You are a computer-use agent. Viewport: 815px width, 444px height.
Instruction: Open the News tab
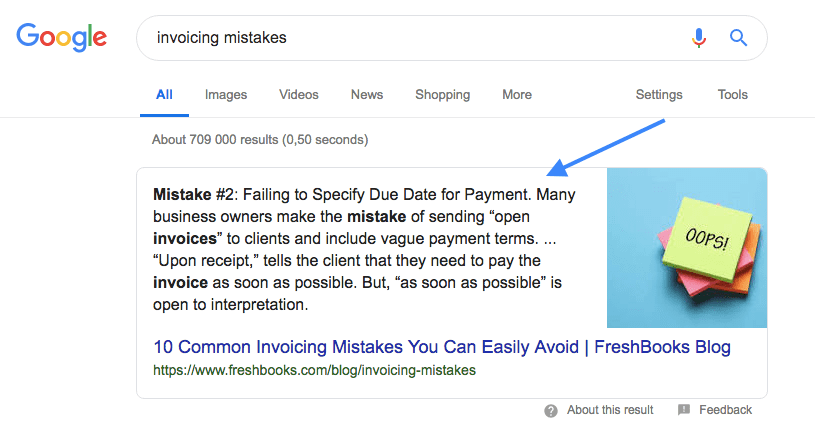(366, 95)
